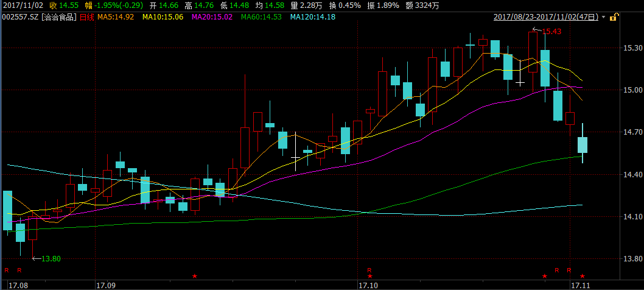Click the amplitude value 振 1.89%
Viewport: 644px width, 290px height.
click(382, 5)
